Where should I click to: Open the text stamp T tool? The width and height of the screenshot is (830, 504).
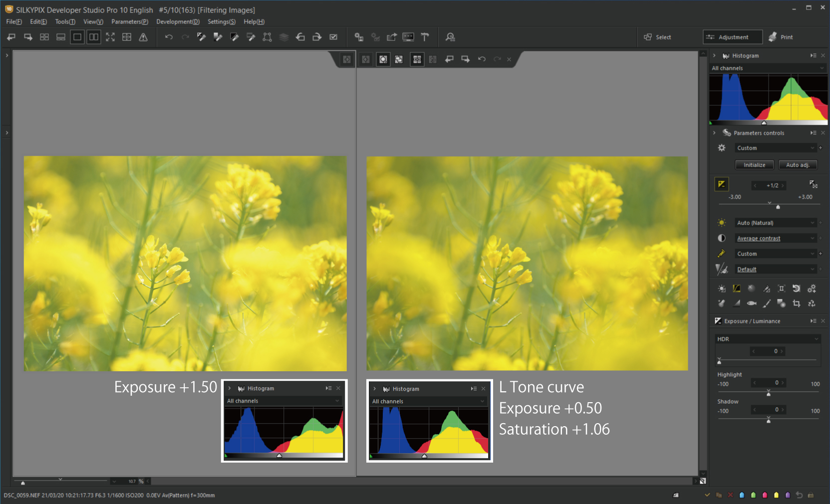(425, 37)
